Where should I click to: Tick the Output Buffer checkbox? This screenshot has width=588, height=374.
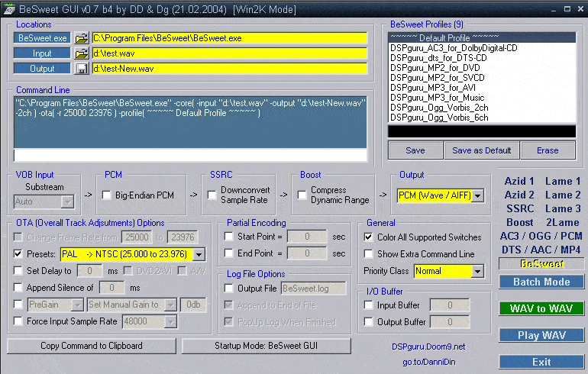pyautogui.click(x=368, y=321)
